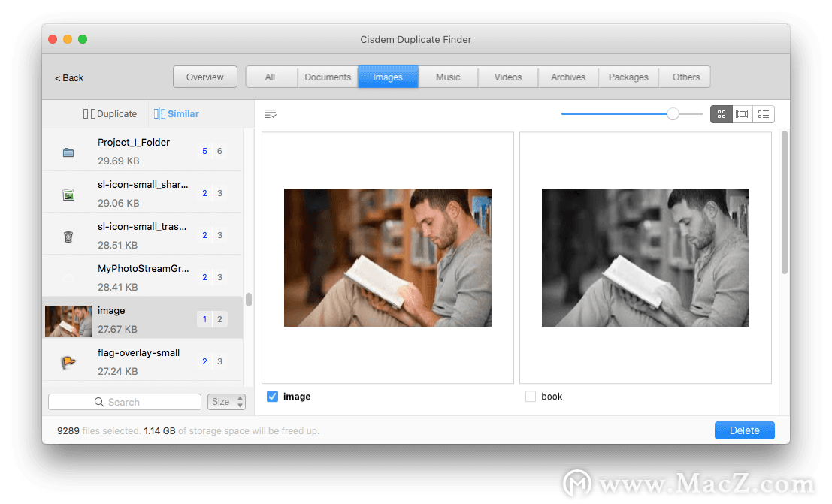Go back with the Back button
Screen dimensions: 832x504
pos(69,78)
